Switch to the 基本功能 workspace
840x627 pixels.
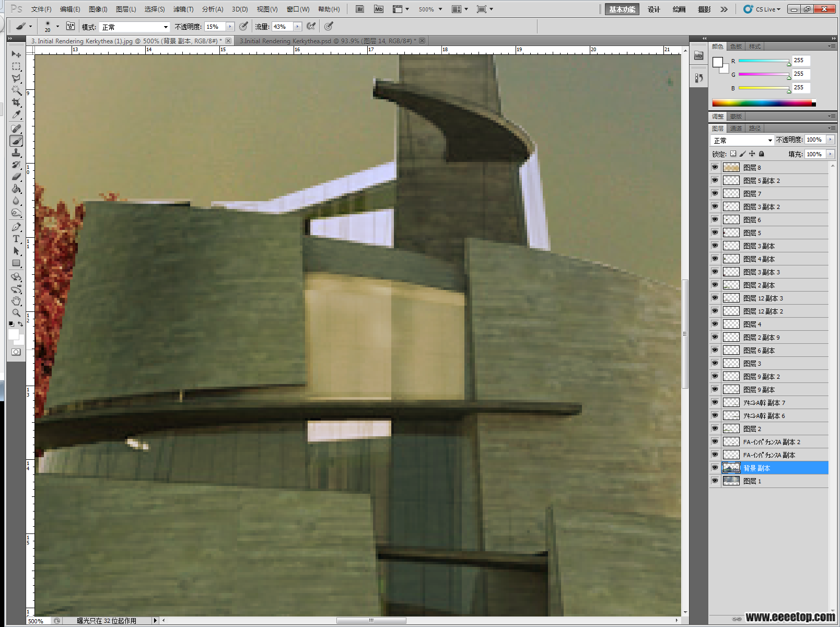622,9
